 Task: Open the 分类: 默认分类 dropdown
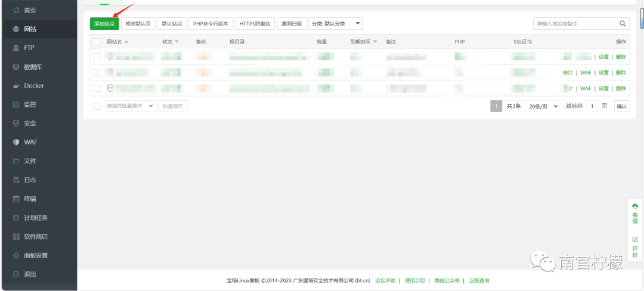[335, 23]
